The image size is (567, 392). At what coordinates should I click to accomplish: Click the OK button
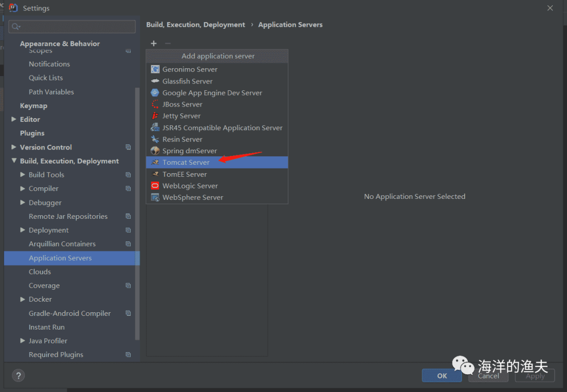[442, 375]
